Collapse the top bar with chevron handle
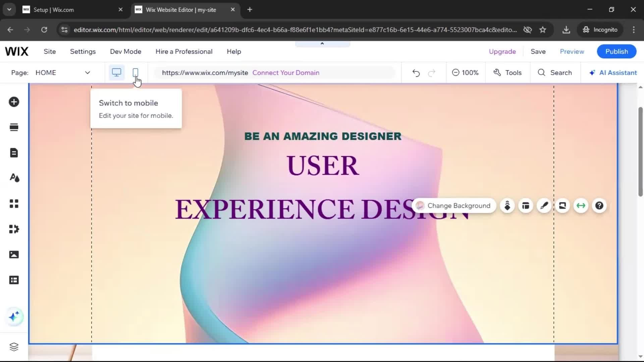644x362 pixels. pos(322,44)
